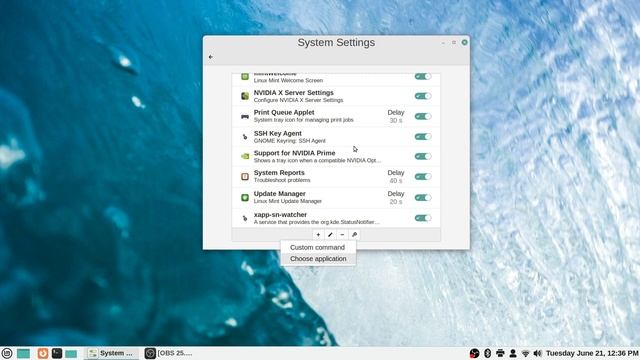Select the SSH Key Agent row title
640x360 pixels.
coord(278,133)
